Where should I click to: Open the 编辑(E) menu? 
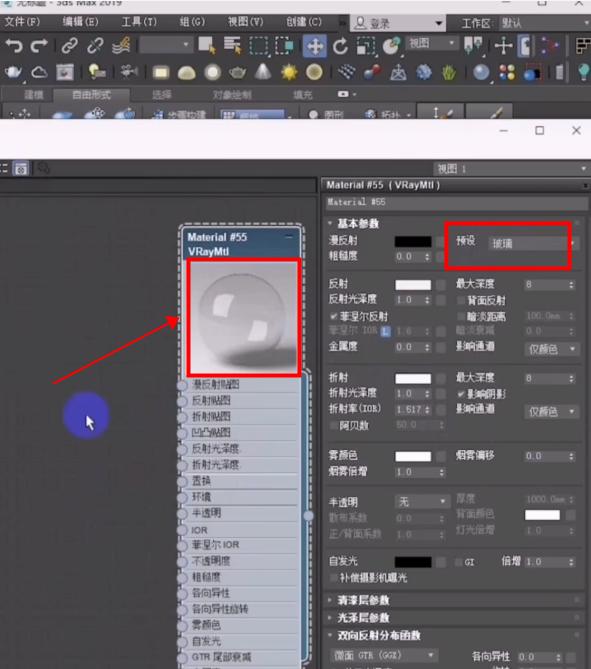click(80, 22)
